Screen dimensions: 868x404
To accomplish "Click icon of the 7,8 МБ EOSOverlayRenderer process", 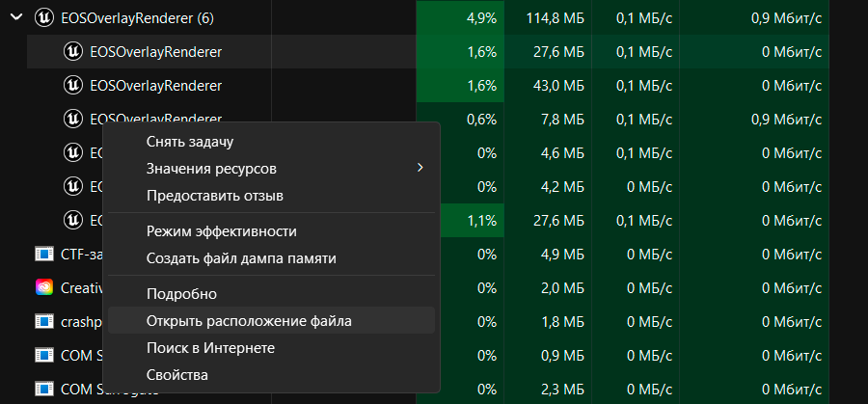I will click(72, 119).
